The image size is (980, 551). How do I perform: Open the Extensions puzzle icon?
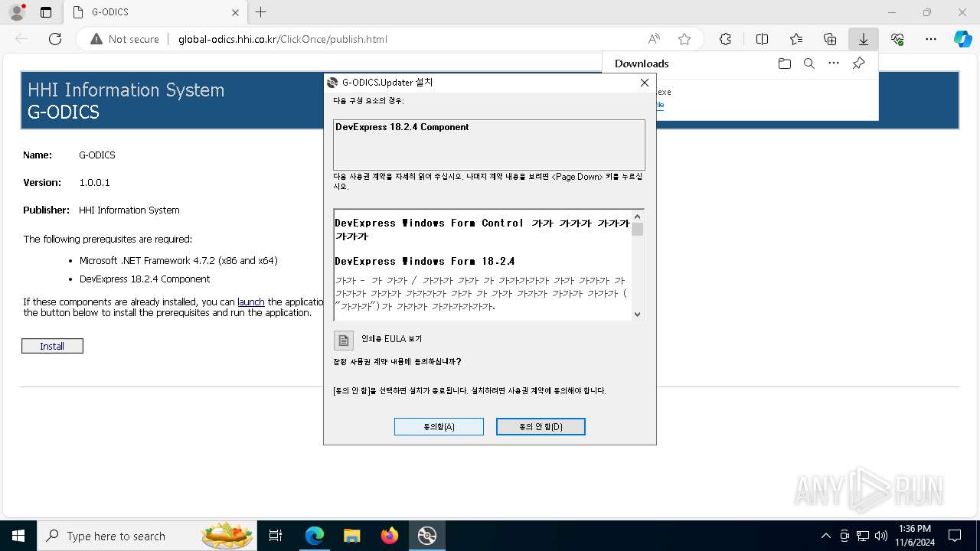725,39
